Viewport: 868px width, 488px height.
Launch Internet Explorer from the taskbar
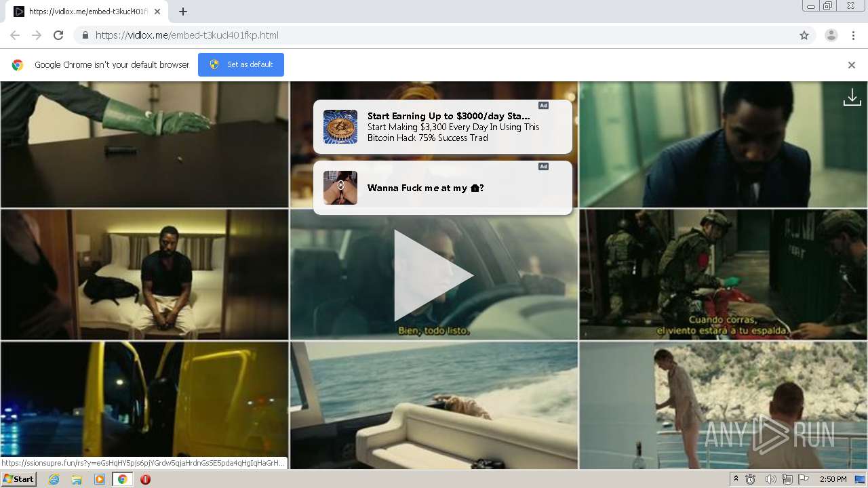pos(54,479)
